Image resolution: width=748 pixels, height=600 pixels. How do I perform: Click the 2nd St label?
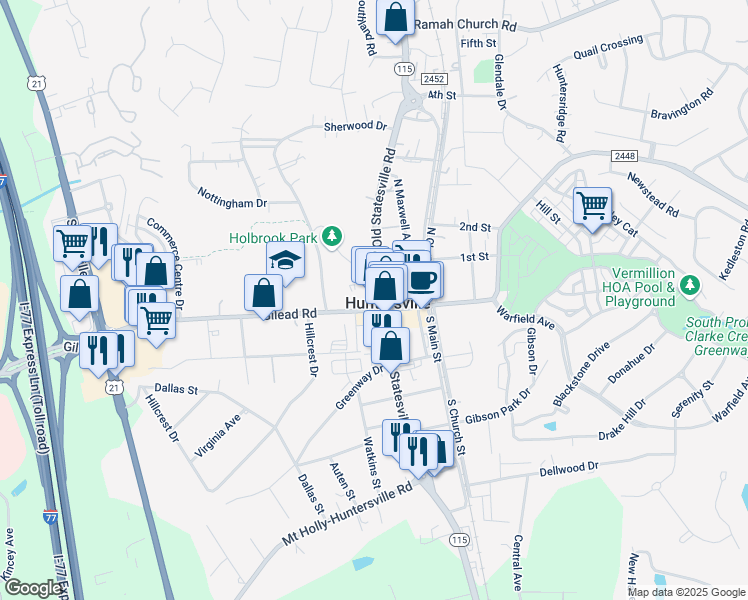point(475,227)
